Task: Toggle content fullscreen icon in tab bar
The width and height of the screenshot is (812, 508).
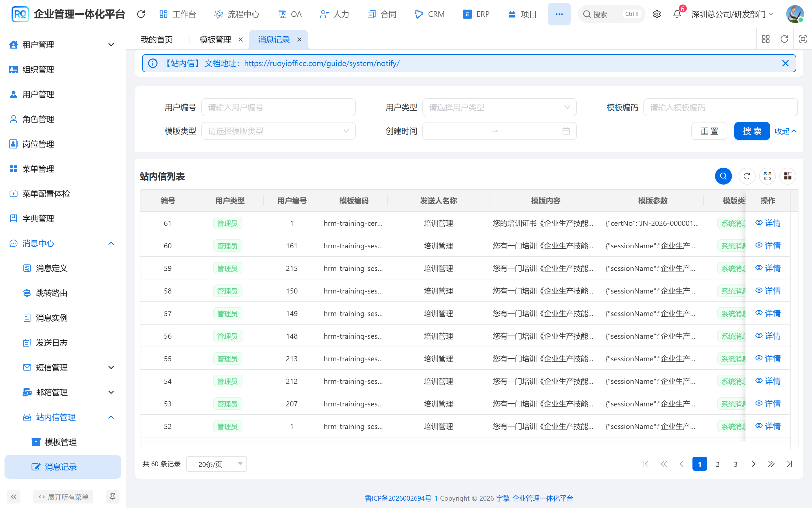Action: point(803,39)
